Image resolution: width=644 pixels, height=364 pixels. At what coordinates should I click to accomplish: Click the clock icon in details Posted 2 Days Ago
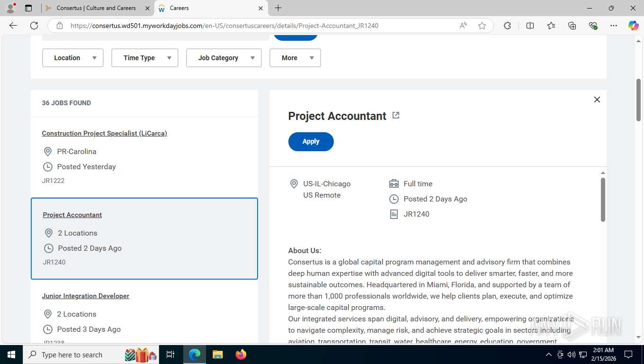click(x=394, y=199)
